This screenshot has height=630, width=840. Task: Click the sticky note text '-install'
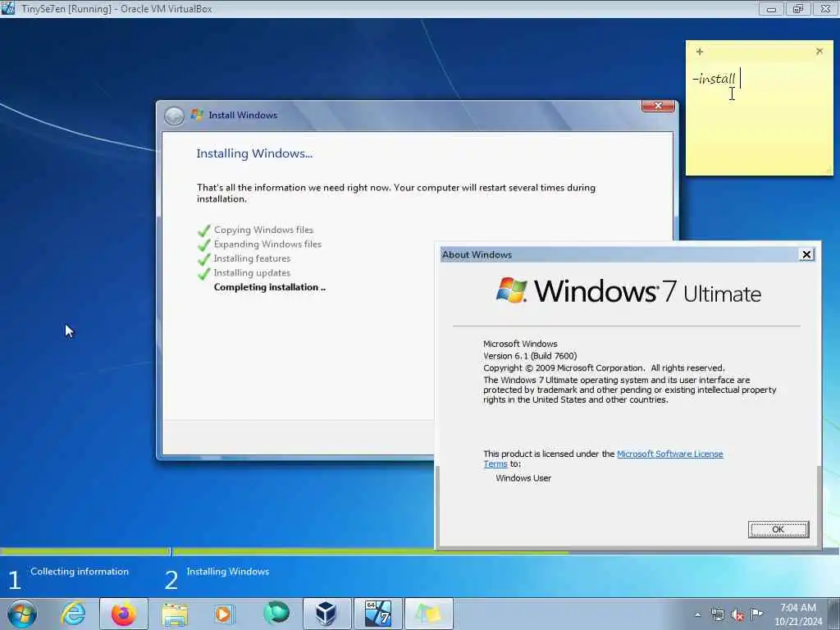714,79
